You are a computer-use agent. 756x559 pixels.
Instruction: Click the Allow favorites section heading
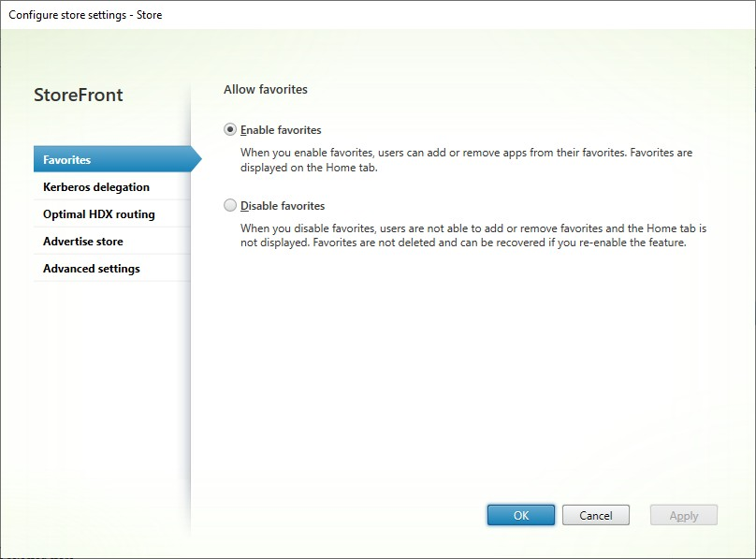(265, 89)
